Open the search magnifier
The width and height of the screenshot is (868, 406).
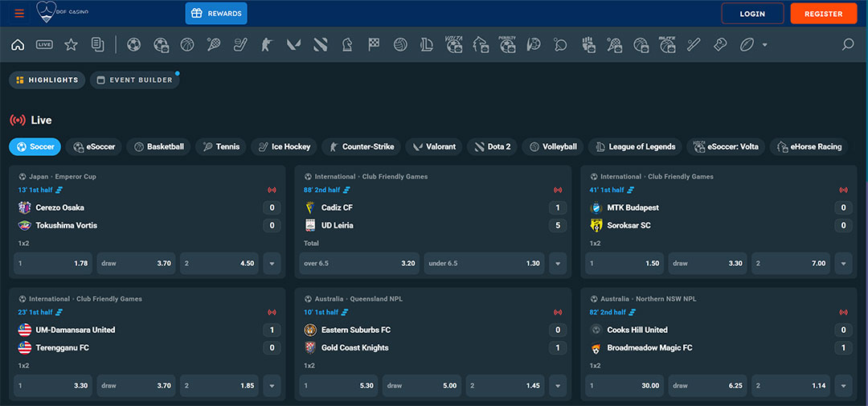[x=848, y=44]
